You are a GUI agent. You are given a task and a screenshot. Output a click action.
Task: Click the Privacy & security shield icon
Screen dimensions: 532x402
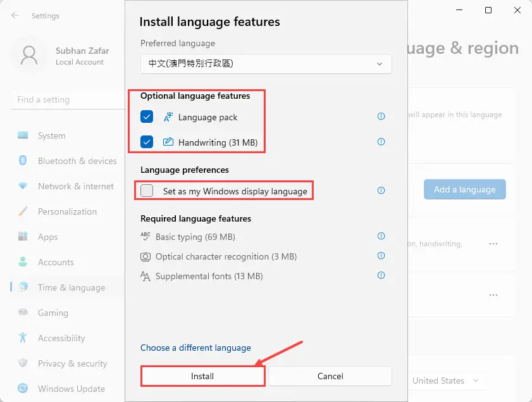click(x=23, y=363)
